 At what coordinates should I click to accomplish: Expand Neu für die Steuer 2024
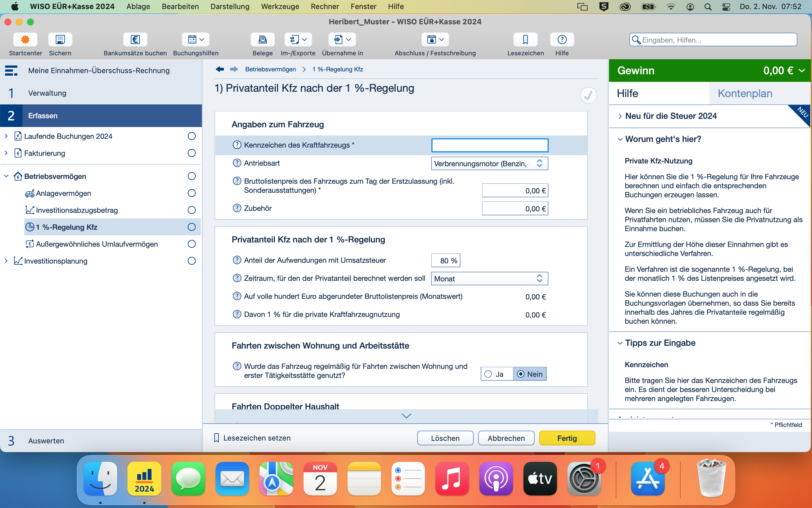tap(620, 116)
